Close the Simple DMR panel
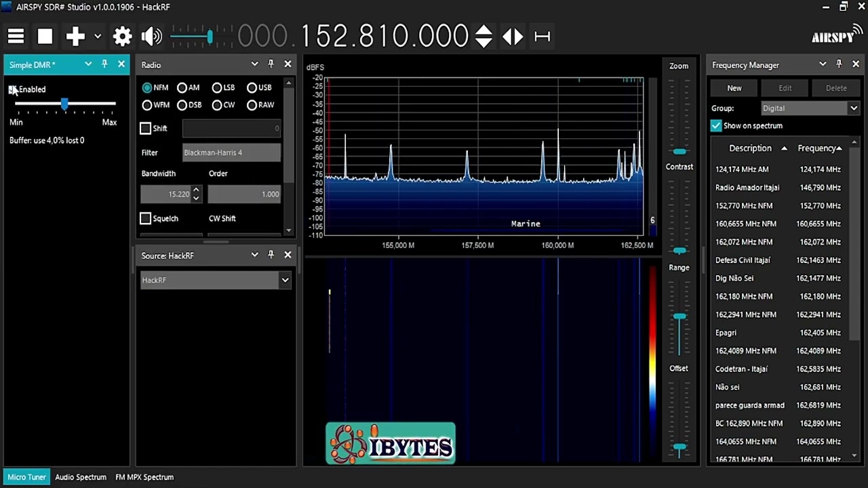The image size is (868, 488). 121,64
